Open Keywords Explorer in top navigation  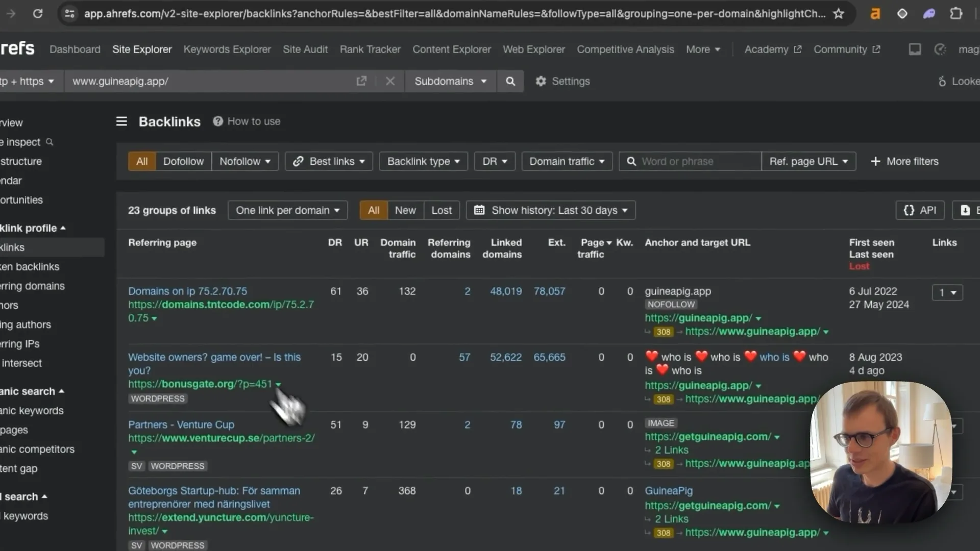[x=227, y=49]
